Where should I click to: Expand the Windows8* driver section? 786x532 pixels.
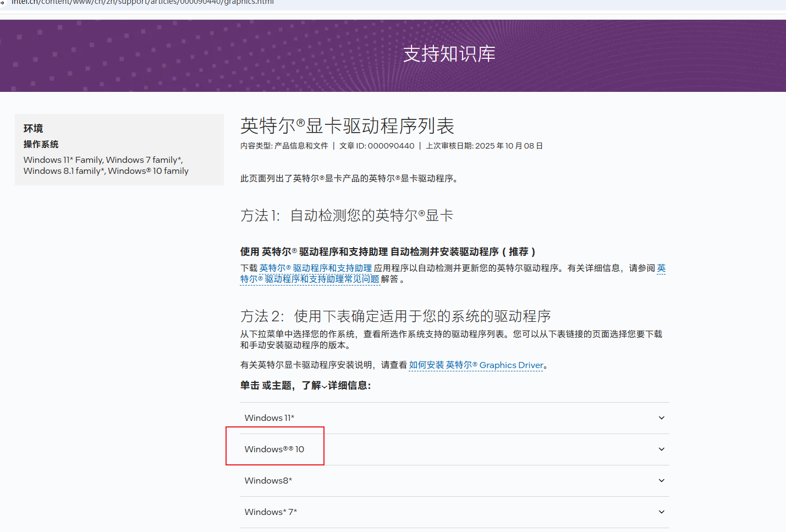click(268, 480)
